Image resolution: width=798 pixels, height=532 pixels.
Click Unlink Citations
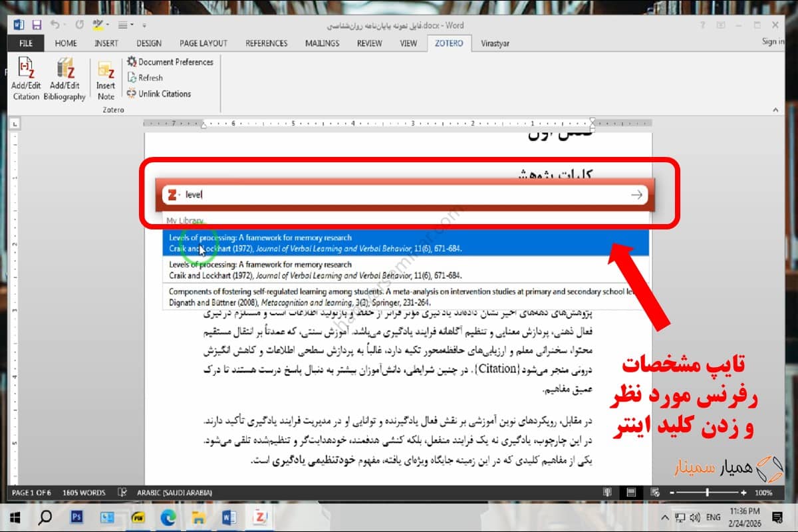(159, 94)
